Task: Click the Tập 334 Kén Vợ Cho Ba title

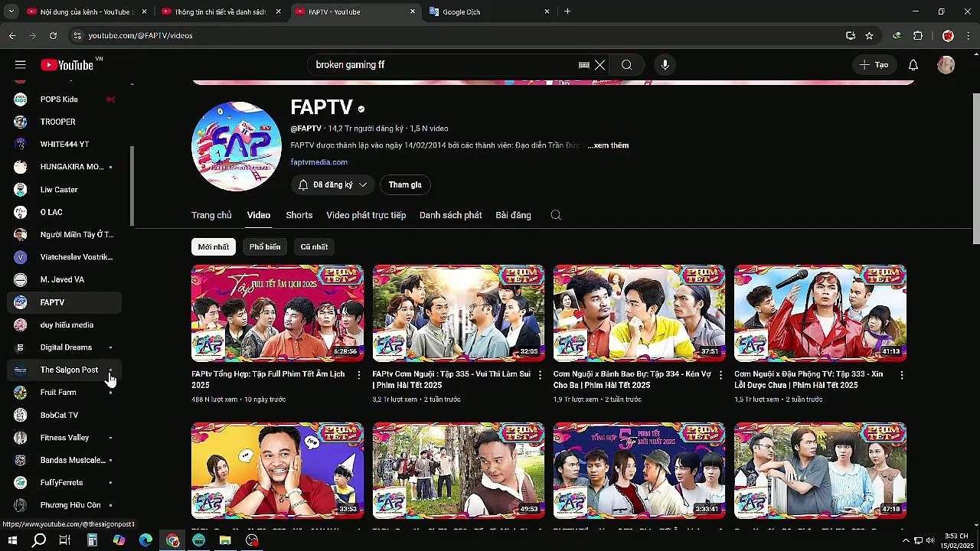Action: pos(632,380)
